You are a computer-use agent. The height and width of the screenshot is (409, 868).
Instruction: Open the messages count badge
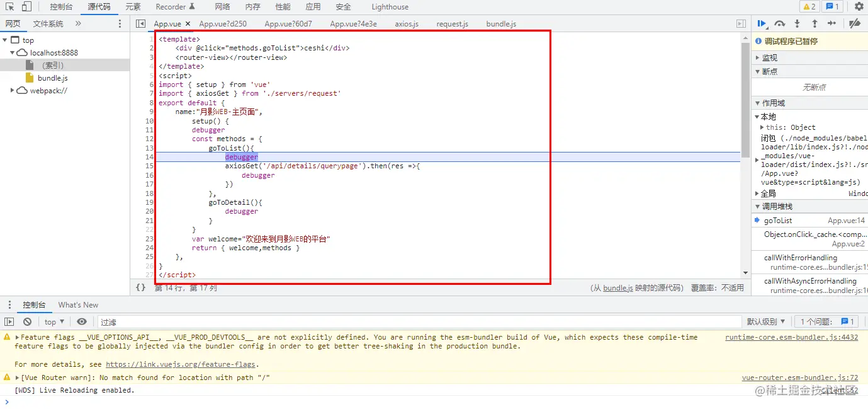[833, 7]
